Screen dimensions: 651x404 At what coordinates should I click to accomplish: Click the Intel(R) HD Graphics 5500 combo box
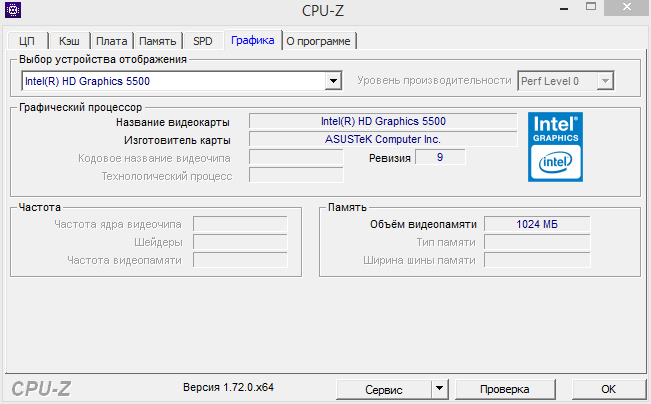pos(182,81)
